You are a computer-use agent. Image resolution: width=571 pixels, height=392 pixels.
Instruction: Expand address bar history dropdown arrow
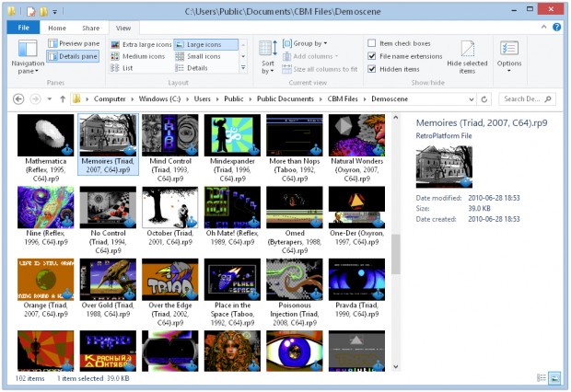472,99
